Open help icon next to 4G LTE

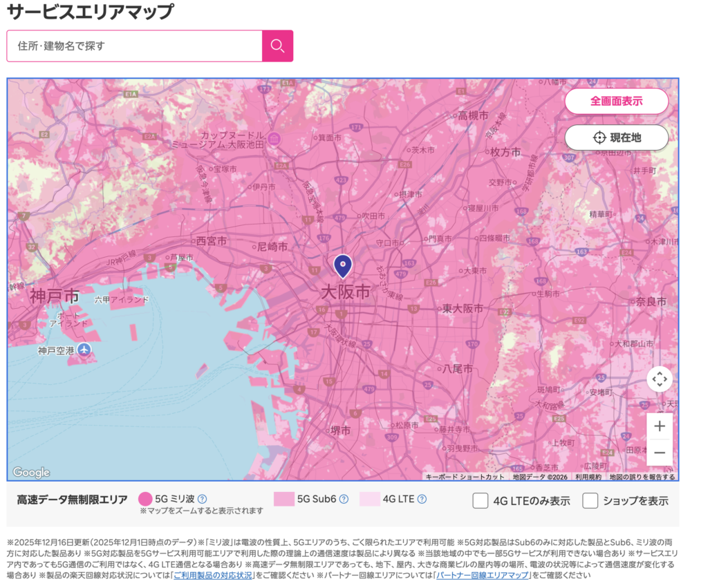422,499
